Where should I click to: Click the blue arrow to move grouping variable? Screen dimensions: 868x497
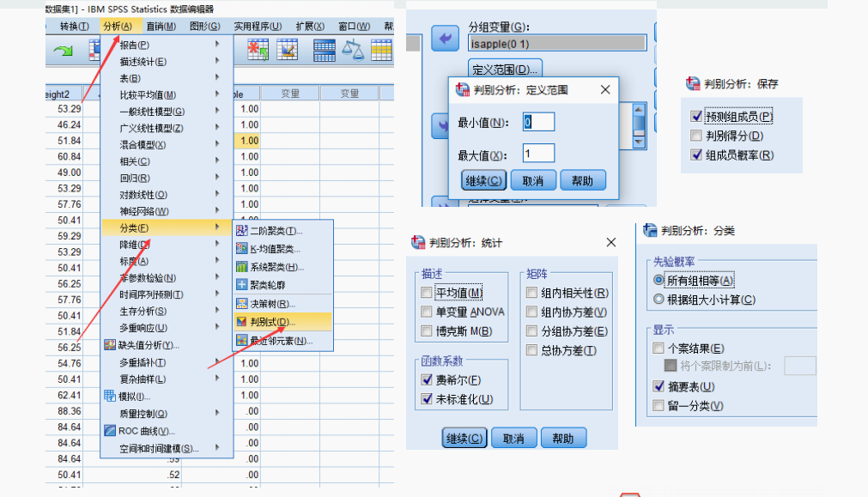[445, 36]
